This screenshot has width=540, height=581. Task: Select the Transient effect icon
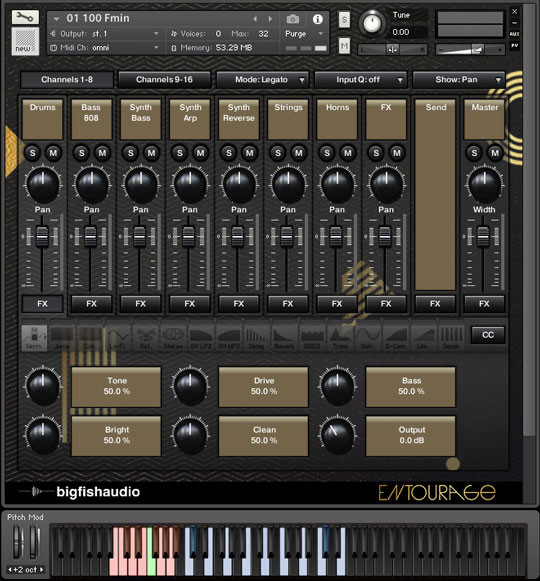click(340, 337)
